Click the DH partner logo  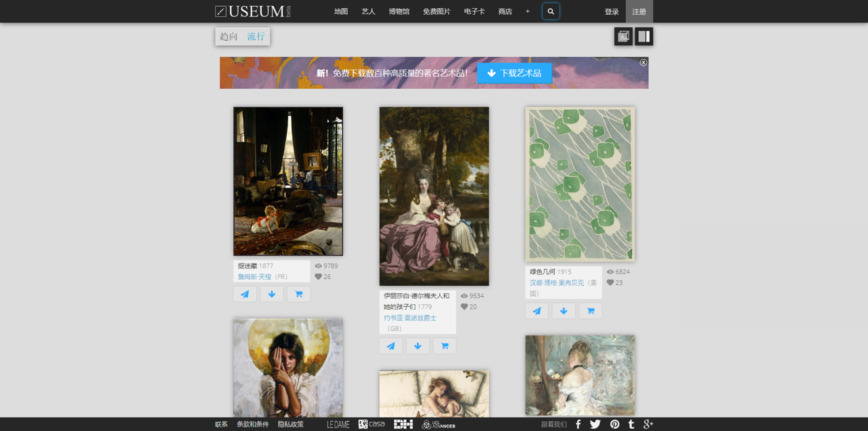pos(403,424)
